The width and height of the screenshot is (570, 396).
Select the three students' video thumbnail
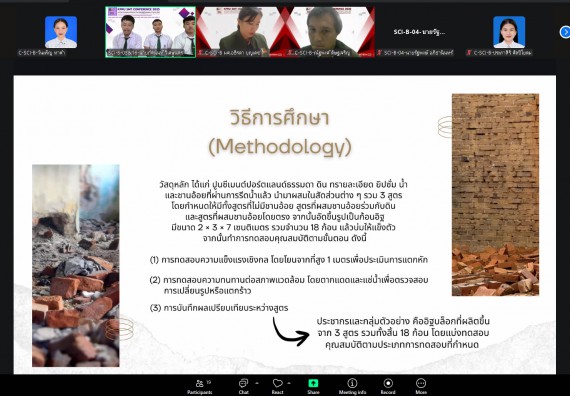150,32
